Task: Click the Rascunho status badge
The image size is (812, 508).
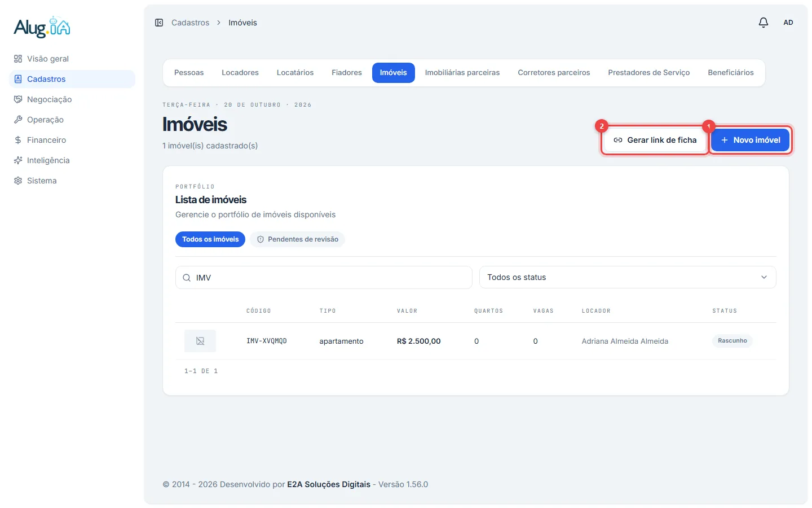Action: (732, 341)
